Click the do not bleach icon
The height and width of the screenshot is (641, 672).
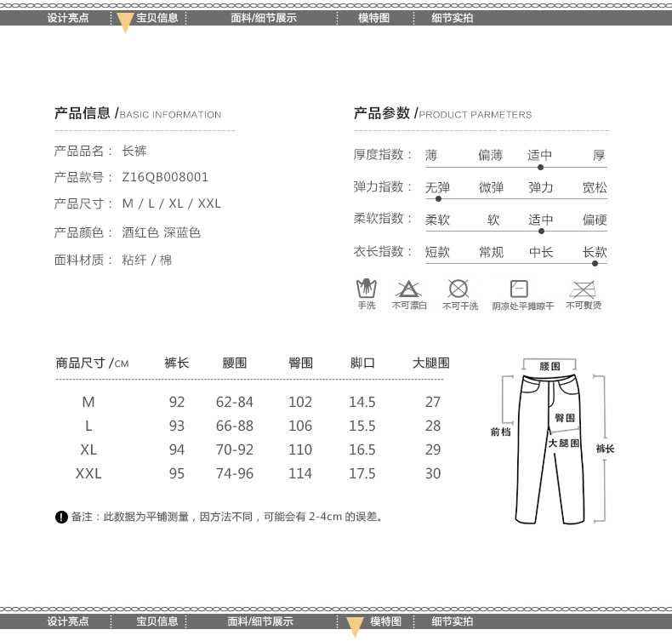click(x=409, y=288)
